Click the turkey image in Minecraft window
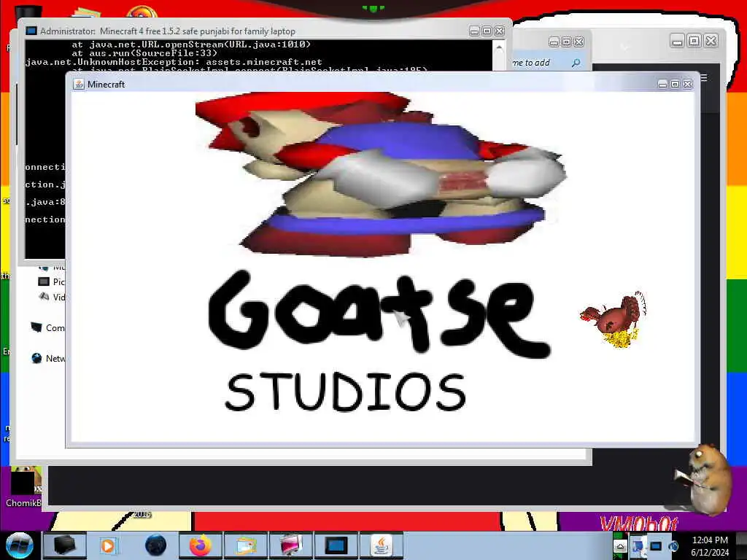747x560 pixels. point(614,319)
